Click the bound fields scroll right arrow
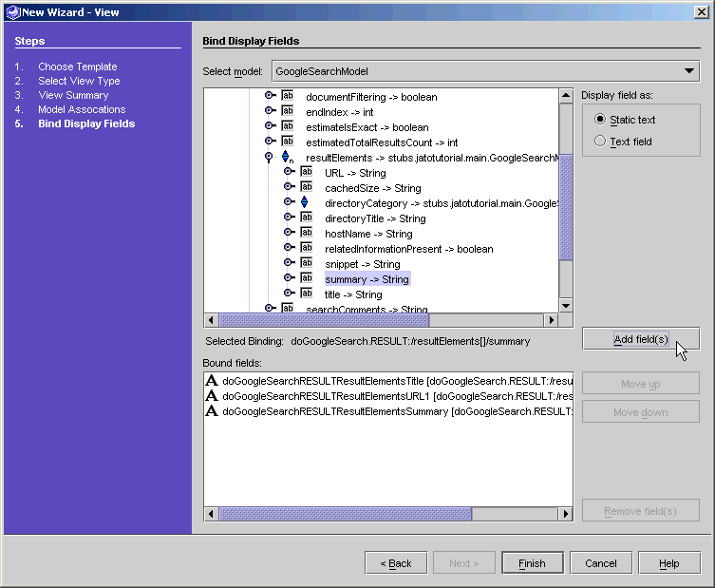The width and height of the screenshot is (715, 588). tap(566, 514)
